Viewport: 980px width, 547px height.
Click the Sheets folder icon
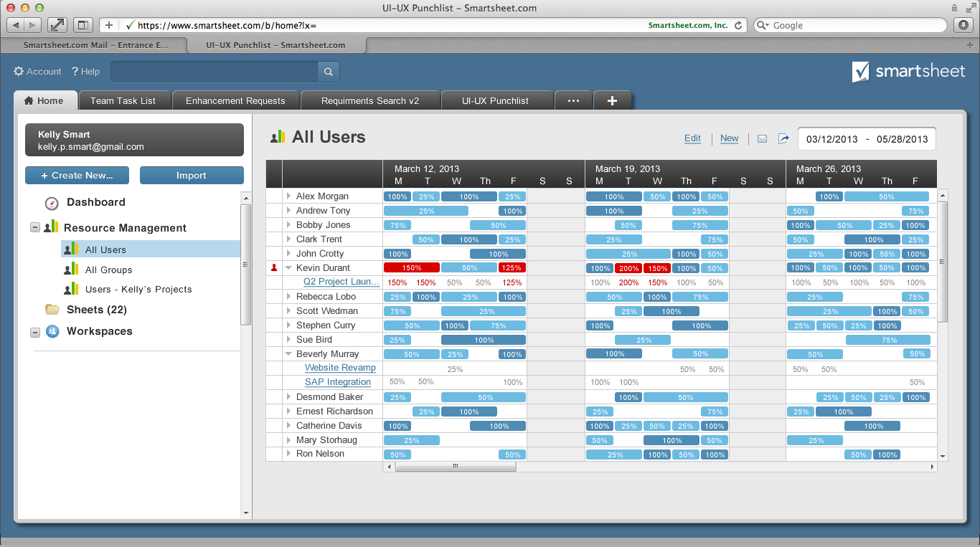tap(52, 310)
